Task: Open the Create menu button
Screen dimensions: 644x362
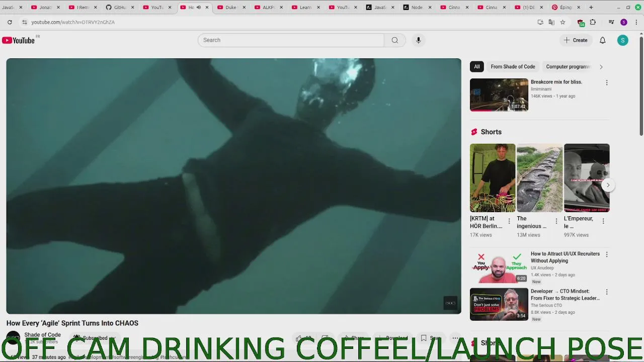Action: point(576,40)
